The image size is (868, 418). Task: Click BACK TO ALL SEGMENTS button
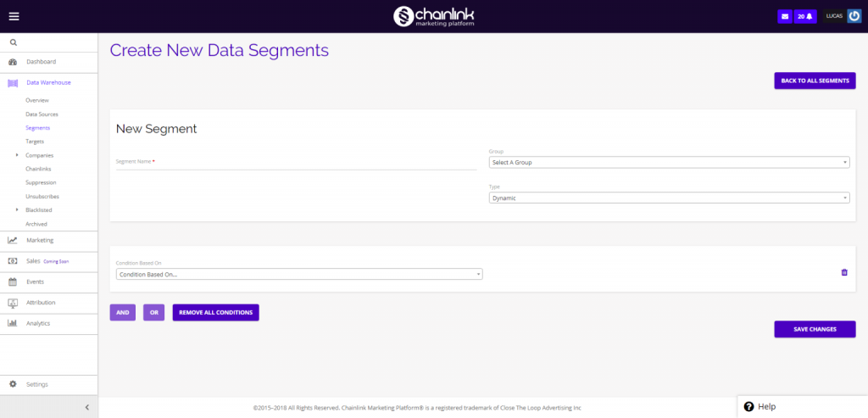point(815,81)
